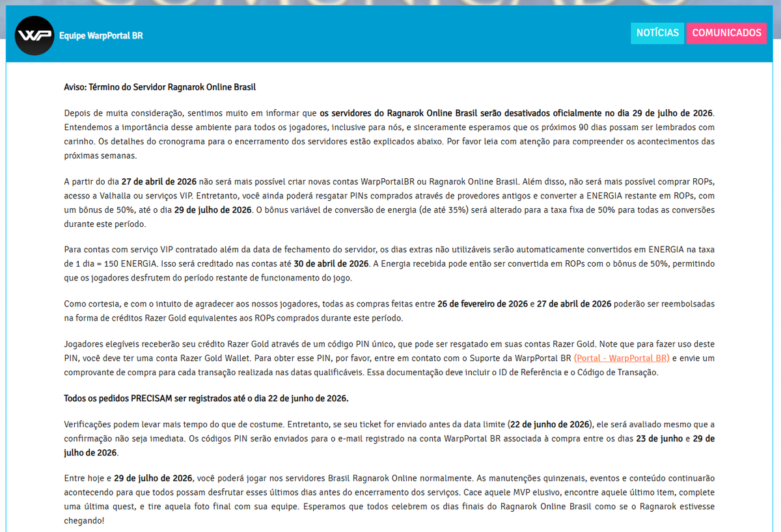This screenshot has height=532, width=781.
Task: Click the heading 'Aviso: Término do Servidor Ragnarok Online Brasil'
Action: 160,87
